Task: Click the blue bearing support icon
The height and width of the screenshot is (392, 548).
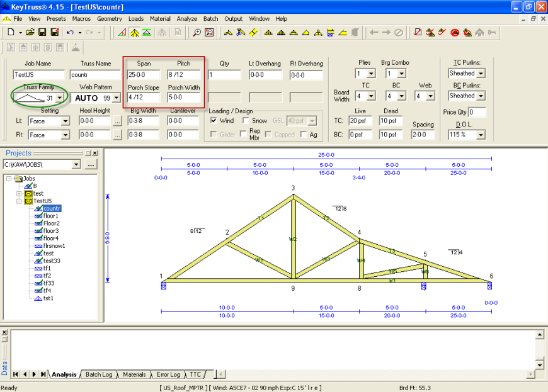Action: (331, 33)
